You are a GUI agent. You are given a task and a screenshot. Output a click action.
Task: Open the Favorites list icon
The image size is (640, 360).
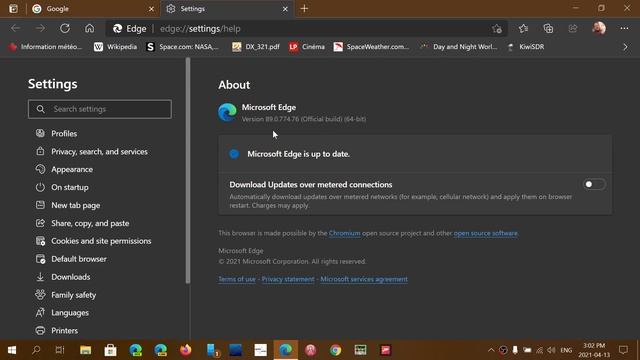523,28
